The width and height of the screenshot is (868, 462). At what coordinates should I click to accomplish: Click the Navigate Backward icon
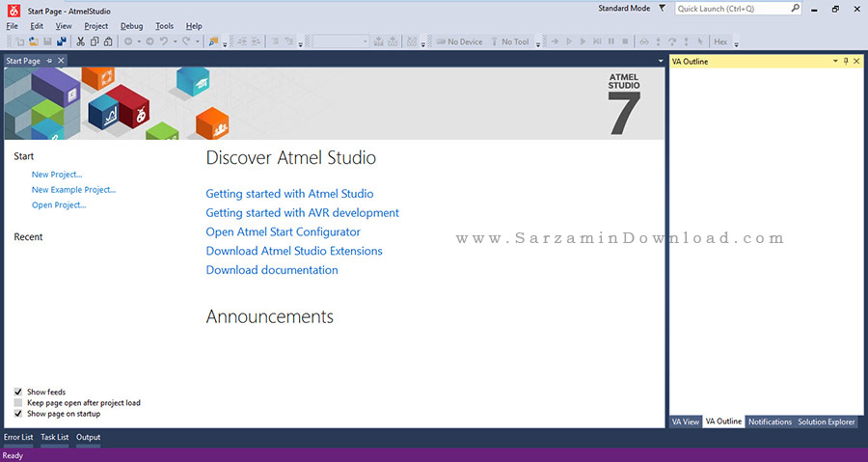click(x=128, y=41)
